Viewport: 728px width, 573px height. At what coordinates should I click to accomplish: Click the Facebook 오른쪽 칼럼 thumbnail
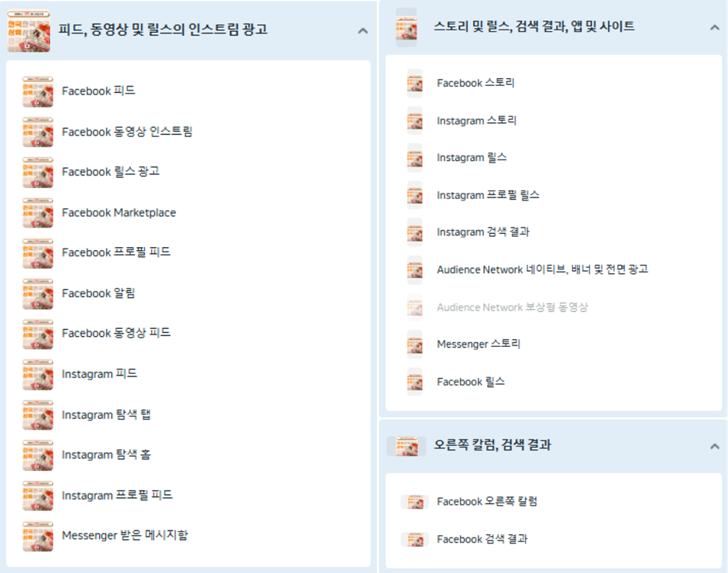(414, 502)
